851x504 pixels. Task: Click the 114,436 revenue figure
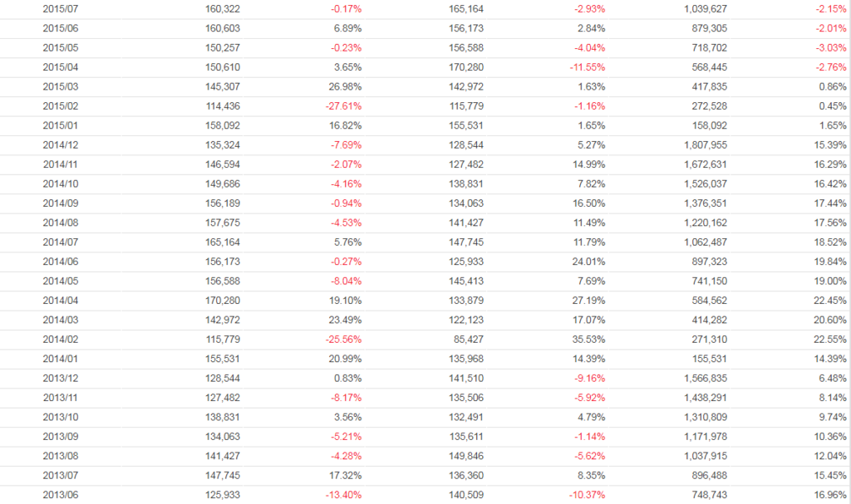coord(223,106)
